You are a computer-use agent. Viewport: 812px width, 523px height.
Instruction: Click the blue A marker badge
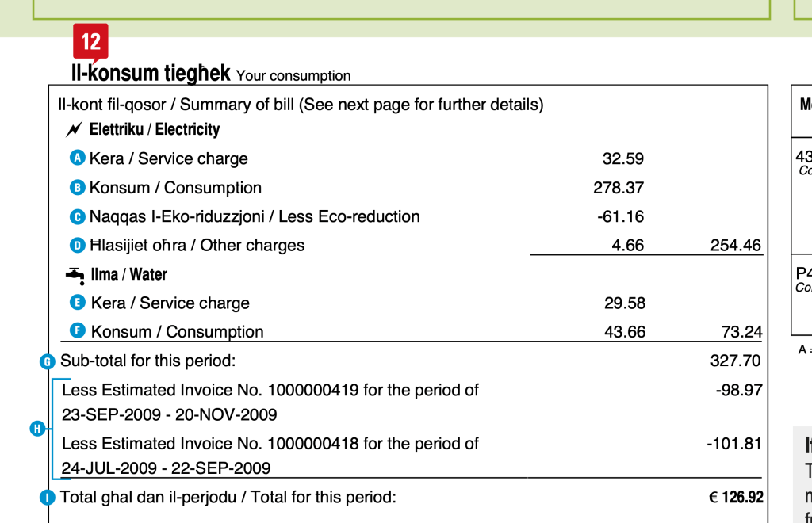coord(78,158)
